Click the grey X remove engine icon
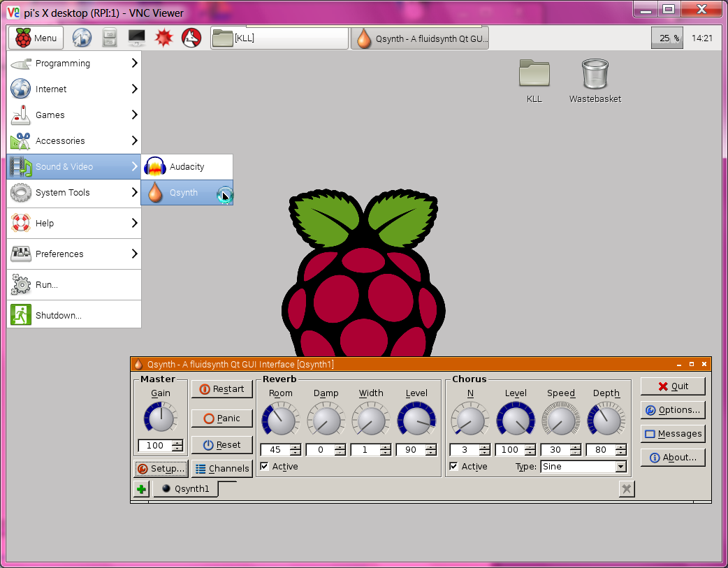This screenshot has width=728, height=568. click(627, 489)
